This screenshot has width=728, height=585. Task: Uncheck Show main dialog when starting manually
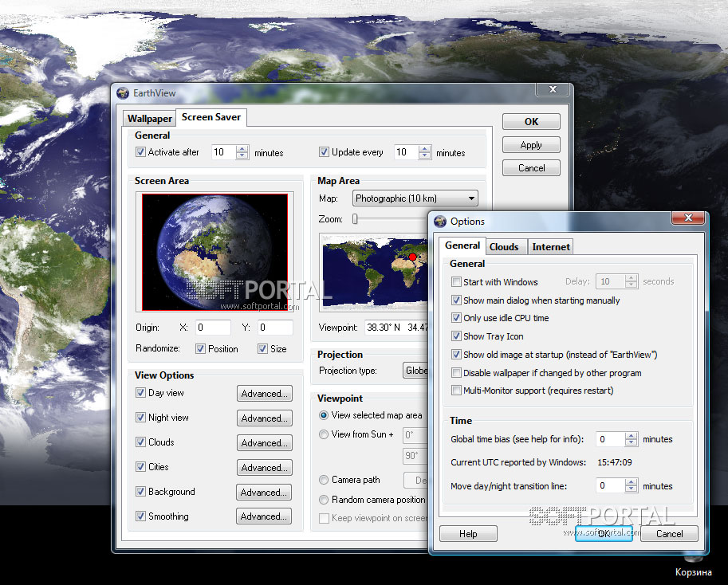[456, 300]
